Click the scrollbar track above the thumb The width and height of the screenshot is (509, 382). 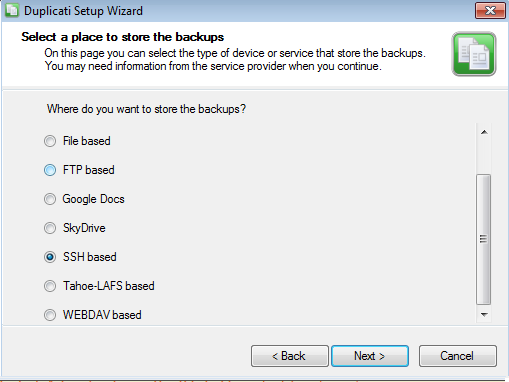coord(484,157)
